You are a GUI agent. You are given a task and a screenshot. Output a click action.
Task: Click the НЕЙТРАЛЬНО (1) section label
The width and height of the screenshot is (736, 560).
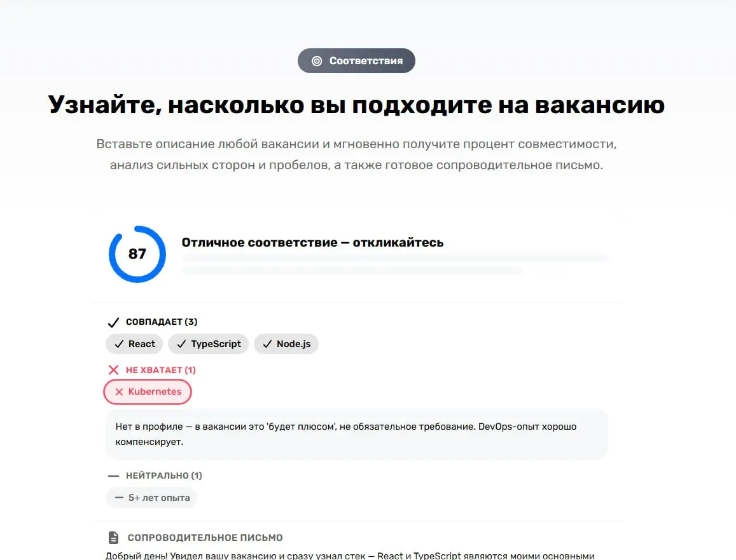pyautogui.click(x=164, y=475)
